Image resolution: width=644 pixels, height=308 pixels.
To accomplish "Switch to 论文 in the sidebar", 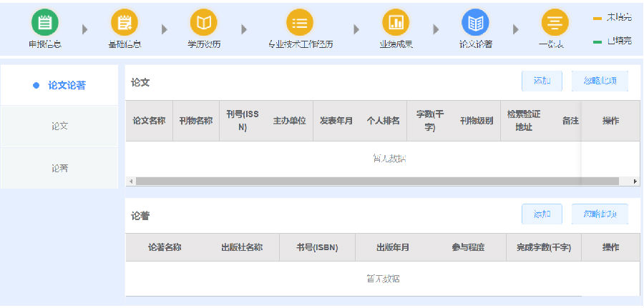I will (x=59, y=126).
